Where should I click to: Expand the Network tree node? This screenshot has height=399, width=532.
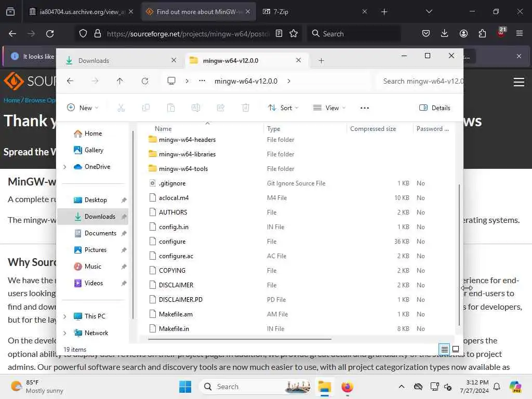coord(65,333)
